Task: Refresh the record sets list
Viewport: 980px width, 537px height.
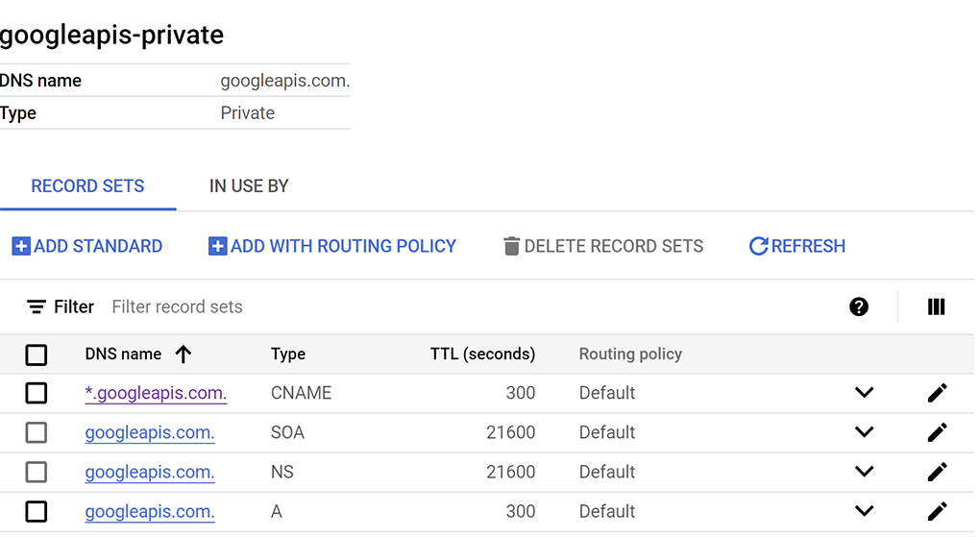Action: (796, 247)
